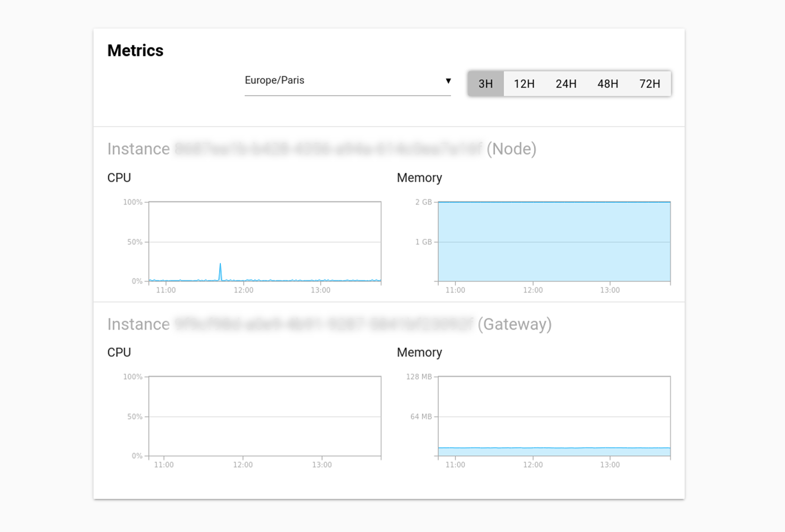Click the Gateway Memory usage band
This screenshot has width=785, height=532.
point(554,452)
